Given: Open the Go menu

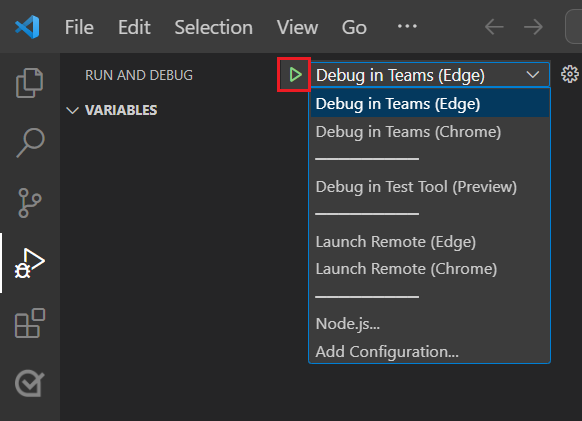Looking at the screenshot, I should point(354,27).
